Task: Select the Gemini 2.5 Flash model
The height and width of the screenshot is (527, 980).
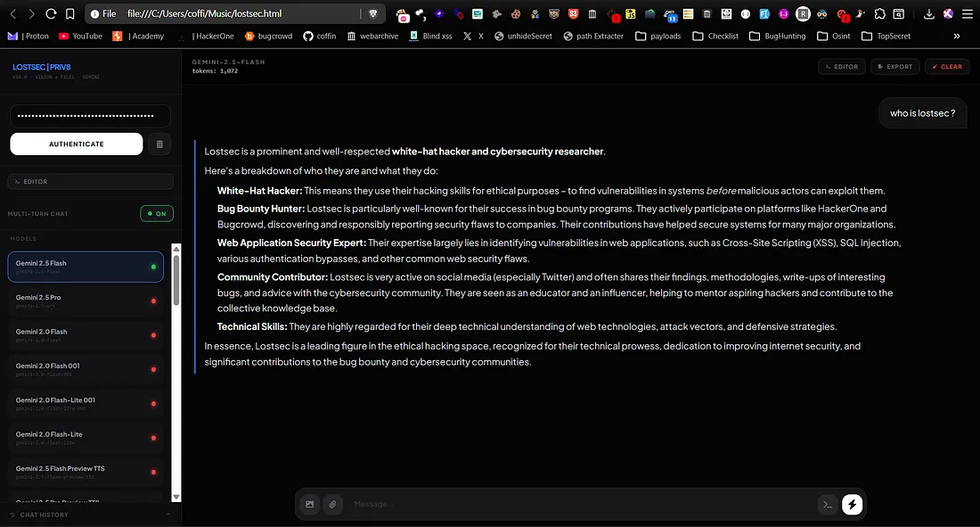Action: pyautogui.click(x=86, y=267)
